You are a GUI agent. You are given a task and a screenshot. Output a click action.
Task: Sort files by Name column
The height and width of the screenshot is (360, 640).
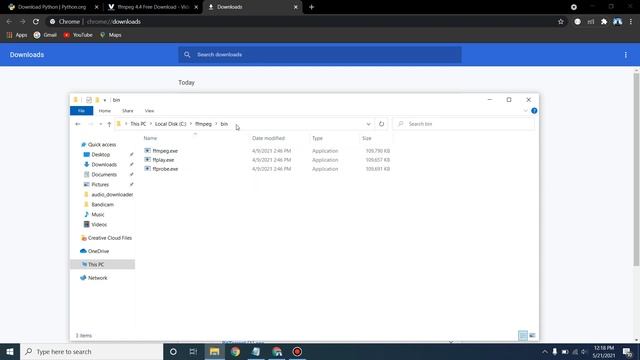150,138
